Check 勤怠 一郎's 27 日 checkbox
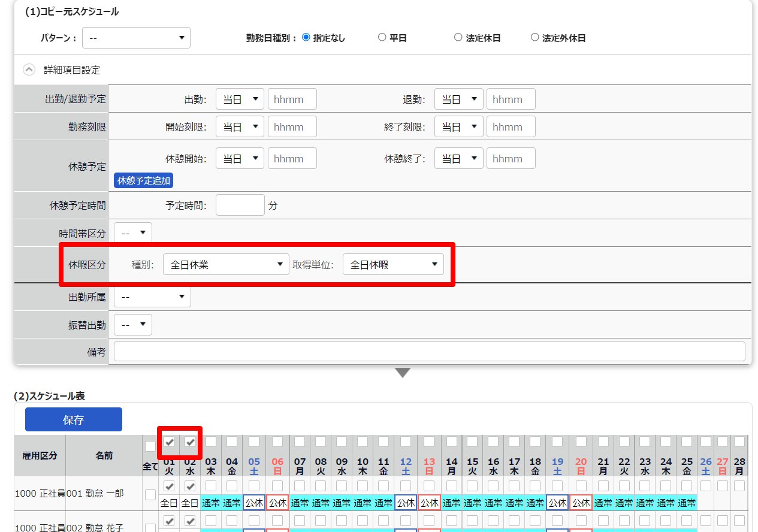758x532 pixels. pos(722,485)
